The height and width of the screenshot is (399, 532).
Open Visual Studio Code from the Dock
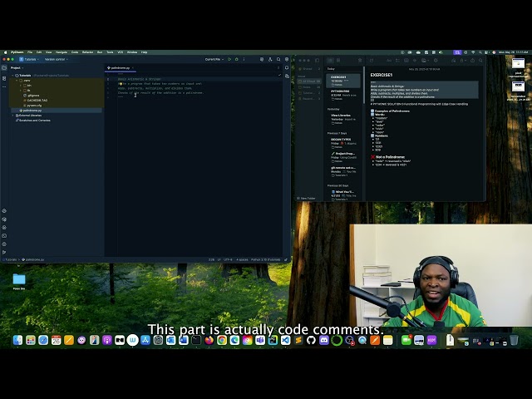click(286, 340)
